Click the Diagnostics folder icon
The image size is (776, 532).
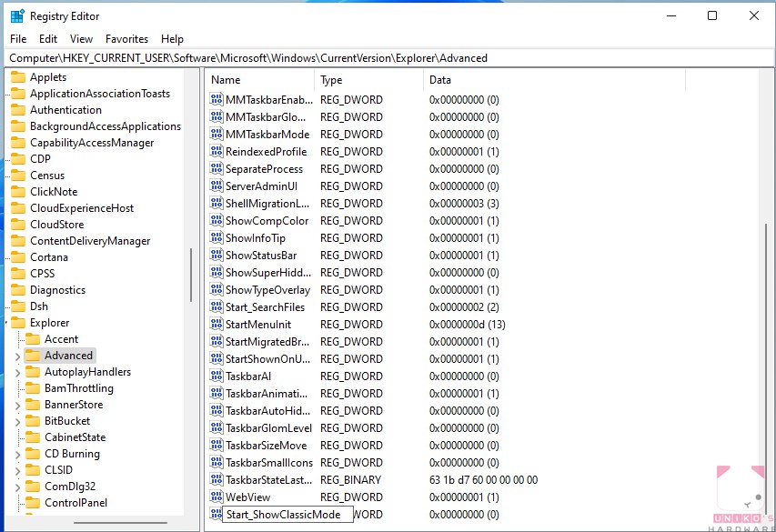coord(18,290)
